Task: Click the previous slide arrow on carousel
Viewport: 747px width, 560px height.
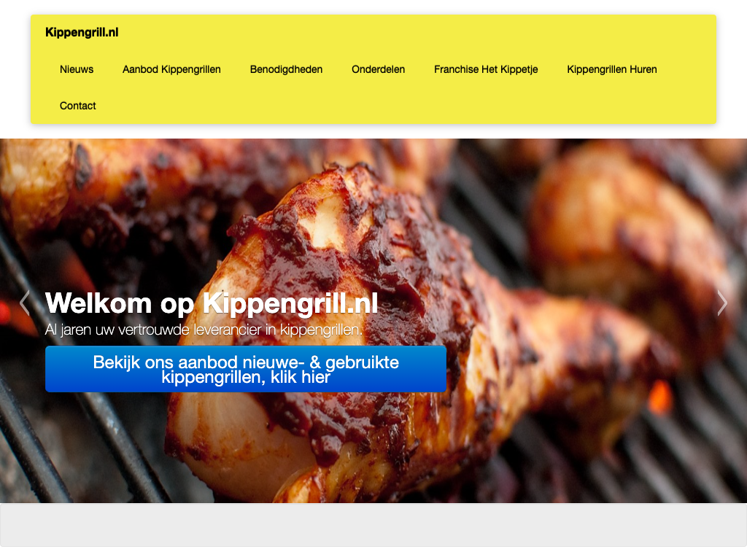Action: (x=25, y=303)
